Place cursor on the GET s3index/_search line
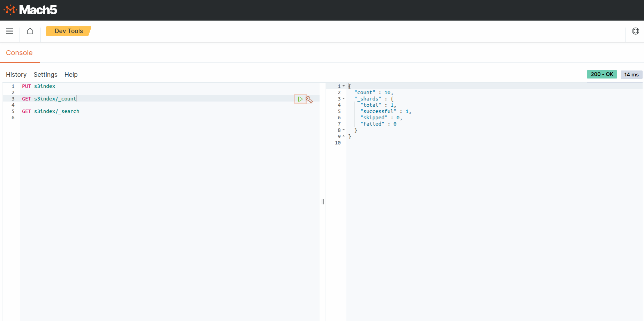The height and width of the screenshot is (321, 644). (57, 111)
